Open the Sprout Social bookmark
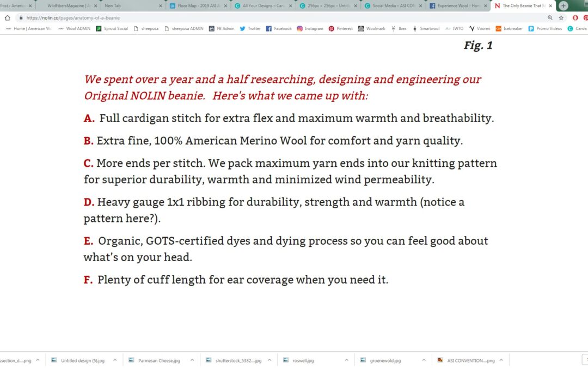 click(112, 28)
